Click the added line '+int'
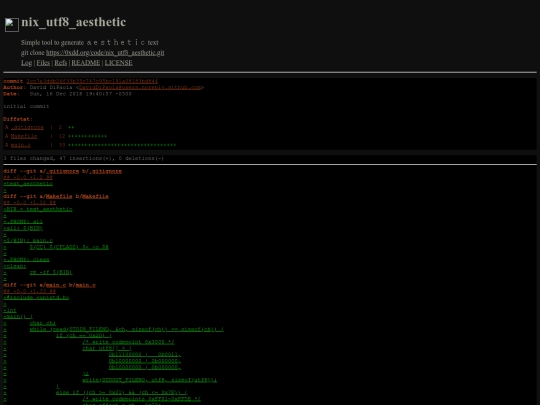 coord(10,310)
